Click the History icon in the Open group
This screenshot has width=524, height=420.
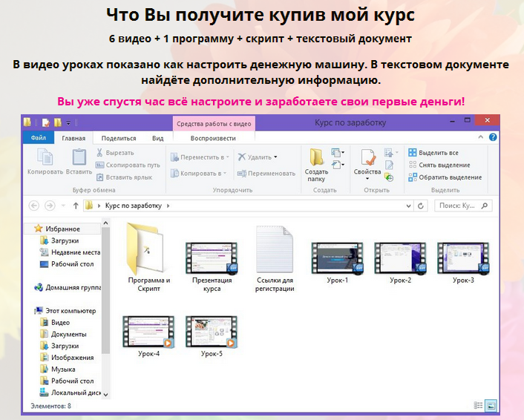(x=389, y=177)
